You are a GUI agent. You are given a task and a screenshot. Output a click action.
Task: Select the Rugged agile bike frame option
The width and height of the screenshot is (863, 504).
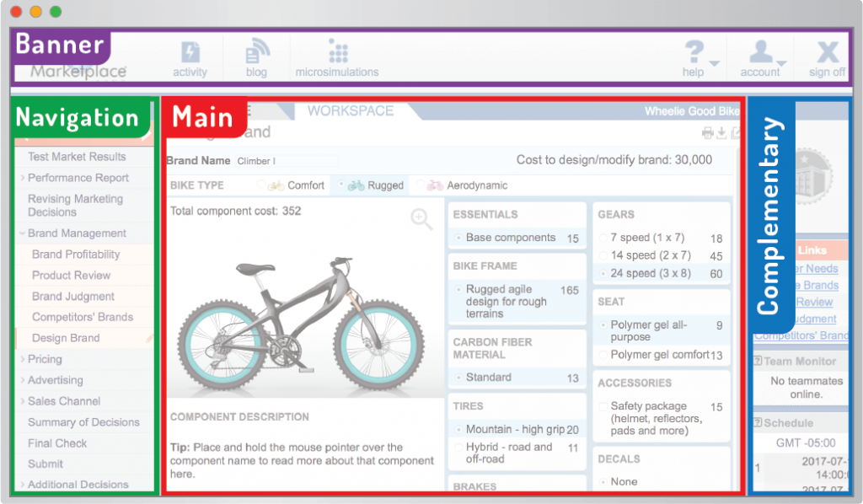[458, 289]
